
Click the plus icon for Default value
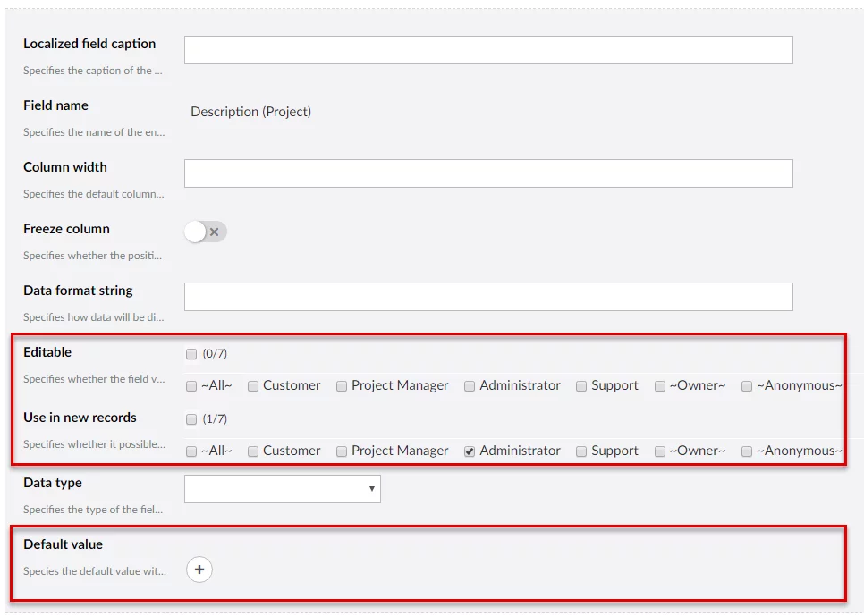coord(199,570)
